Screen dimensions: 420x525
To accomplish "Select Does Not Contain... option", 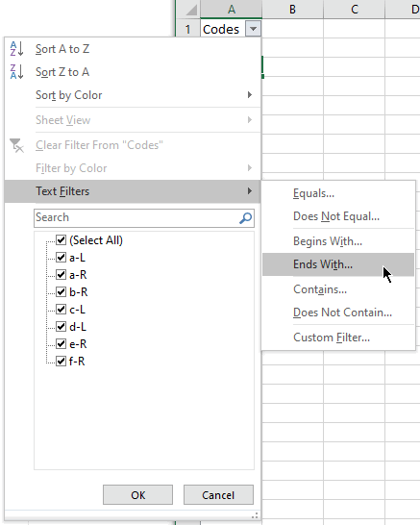I will (338, 312).
